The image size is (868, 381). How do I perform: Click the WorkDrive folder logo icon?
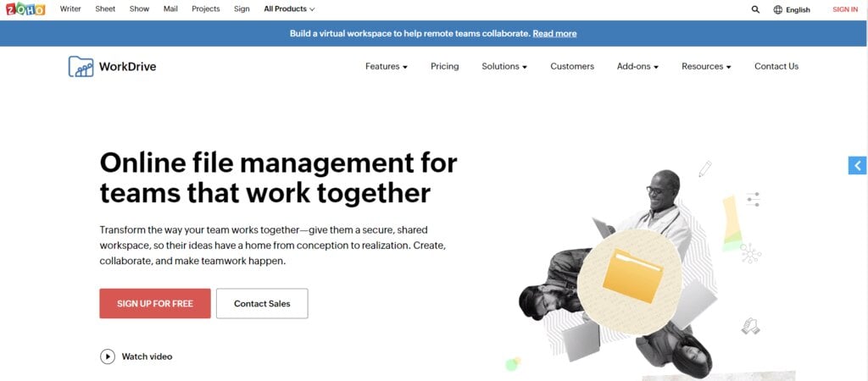(x=81, y=66)
